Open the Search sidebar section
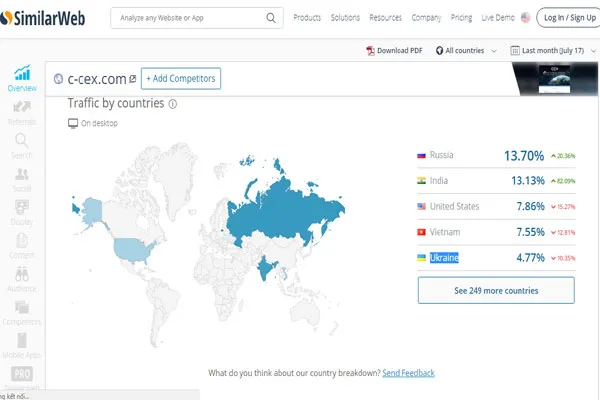 point(21,146)
